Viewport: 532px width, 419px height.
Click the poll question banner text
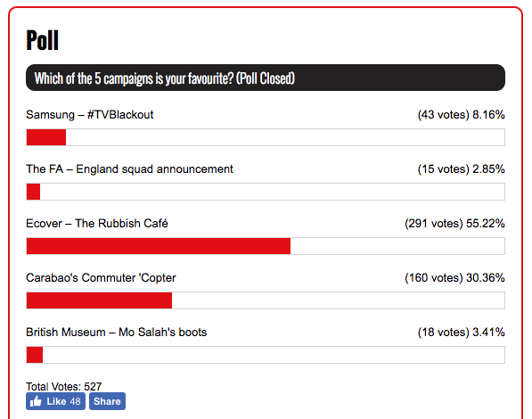[165, 78]
